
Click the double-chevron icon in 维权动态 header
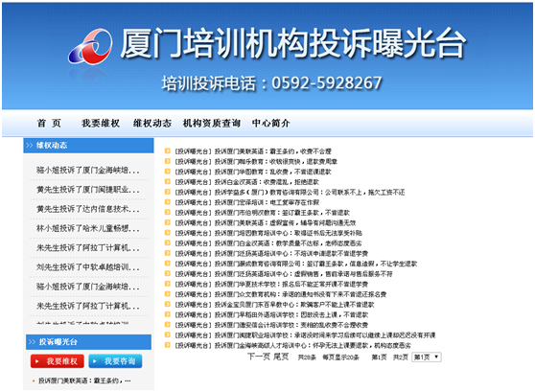(x=30, y=146)
